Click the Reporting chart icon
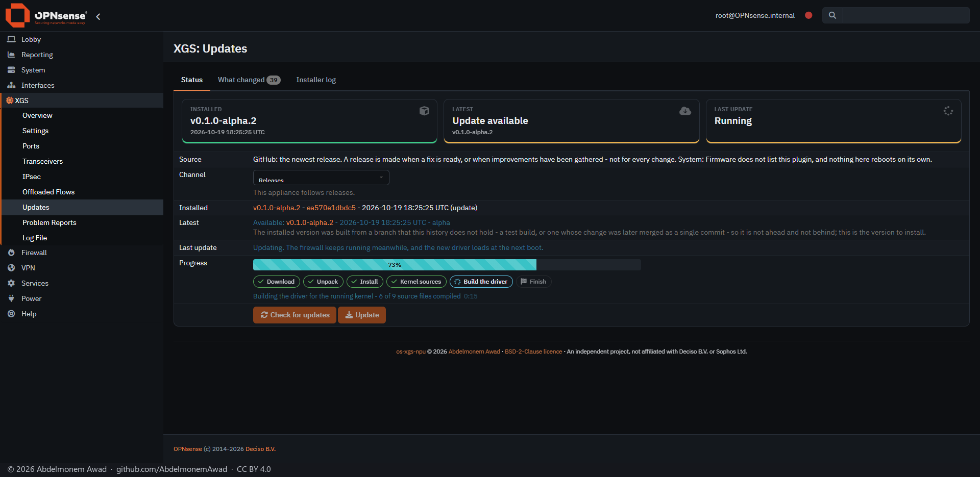980x477 pixels. coord(11,55)
